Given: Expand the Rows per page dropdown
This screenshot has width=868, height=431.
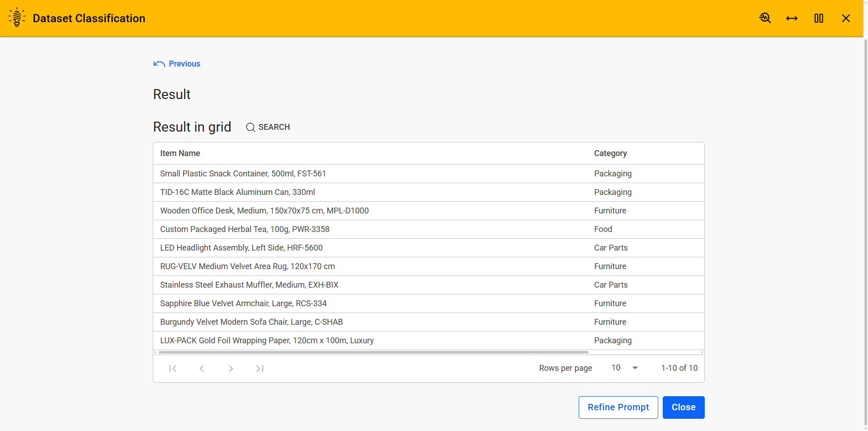Looking at the screenshot, I should click(624, 368).
